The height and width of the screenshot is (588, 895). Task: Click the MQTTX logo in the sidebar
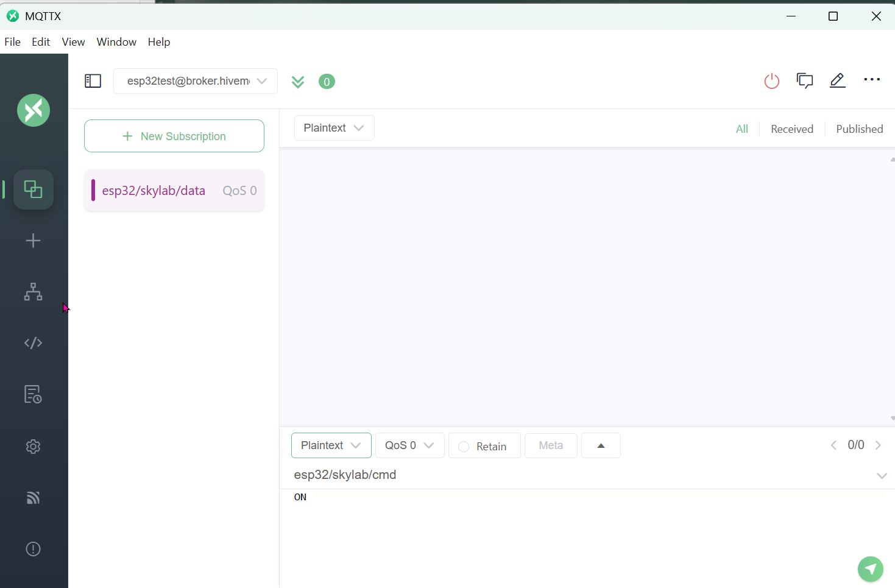pyautogui.click(x=34, y=110)
